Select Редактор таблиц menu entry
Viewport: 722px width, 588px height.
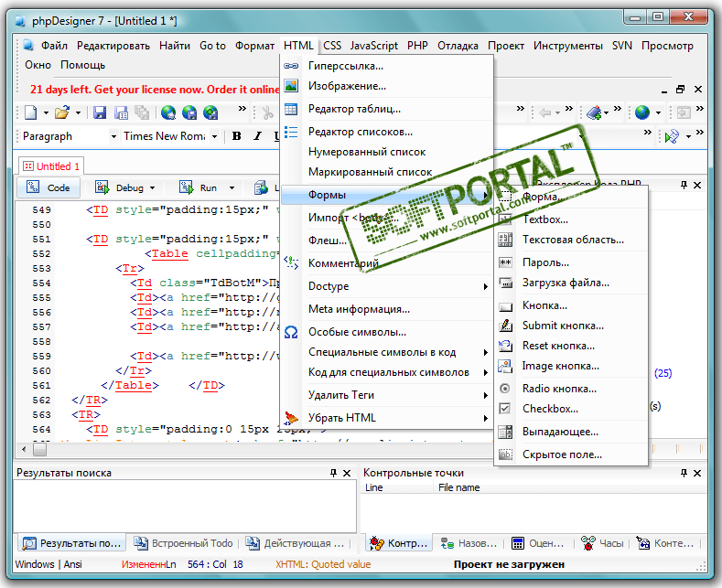point(387,109)
